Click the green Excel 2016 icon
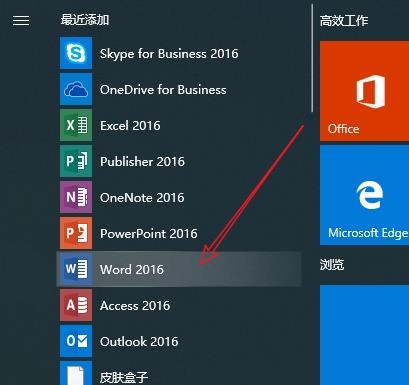This screenshot has height=385, width=409. [76, 125]
